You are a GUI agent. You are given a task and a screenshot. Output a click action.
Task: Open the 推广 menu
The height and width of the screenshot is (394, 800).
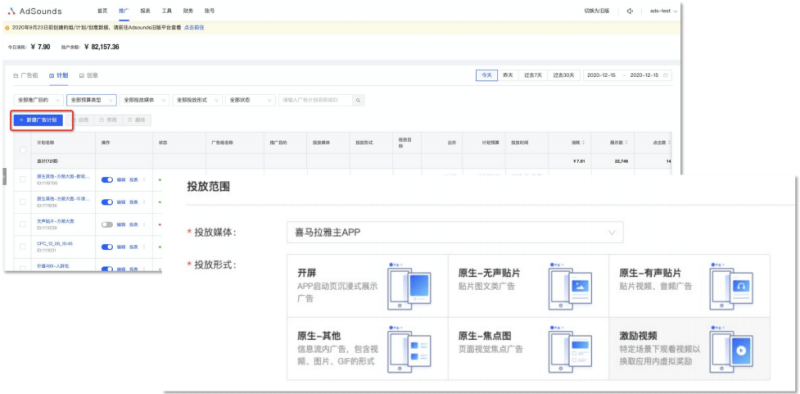point(124,11)
